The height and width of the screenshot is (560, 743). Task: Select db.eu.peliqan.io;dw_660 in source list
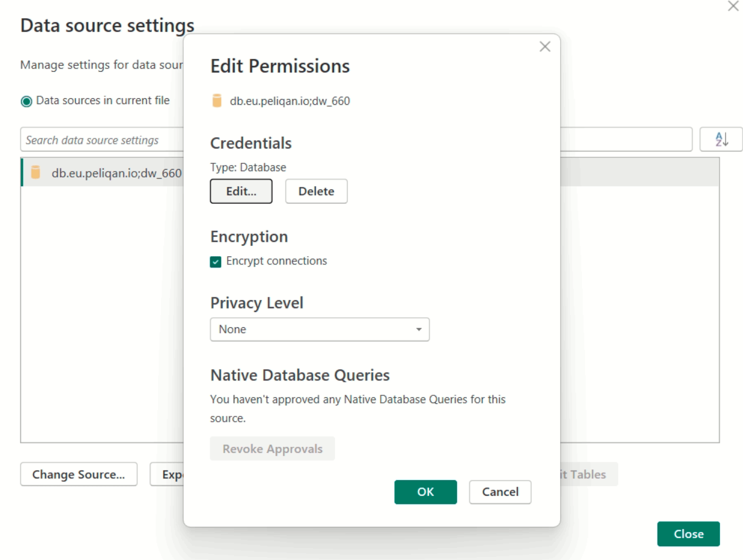pyautogui.click(x=102, y=172)
